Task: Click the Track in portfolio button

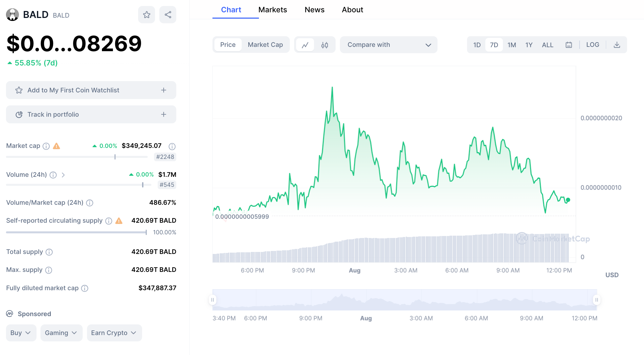Action: pyautogui.click(x=91, y=114)
